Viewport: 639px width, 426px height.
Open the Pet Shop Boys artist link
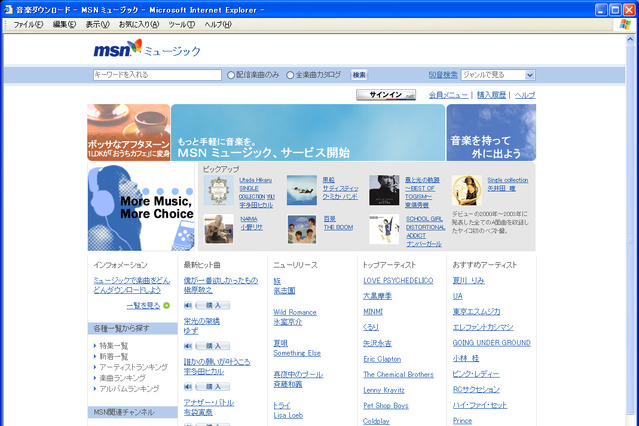386,406
